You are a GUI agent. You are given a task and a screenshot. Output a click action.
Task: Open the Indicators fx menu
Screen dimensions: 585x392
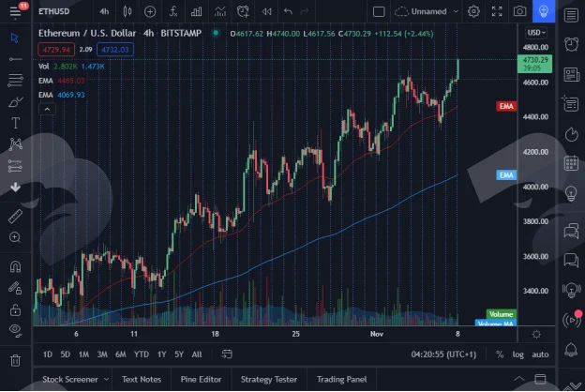pos(173,11)
